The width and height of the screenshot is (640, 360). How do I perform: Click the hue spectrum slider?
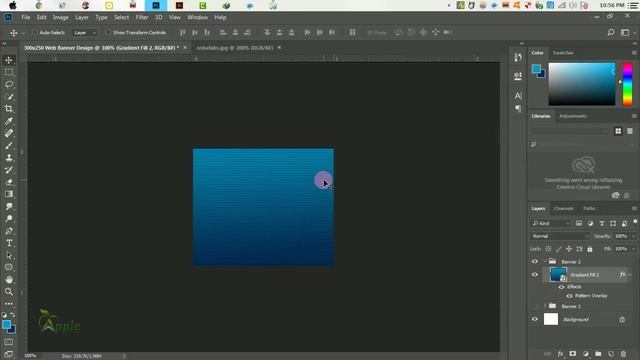[627, 84]
